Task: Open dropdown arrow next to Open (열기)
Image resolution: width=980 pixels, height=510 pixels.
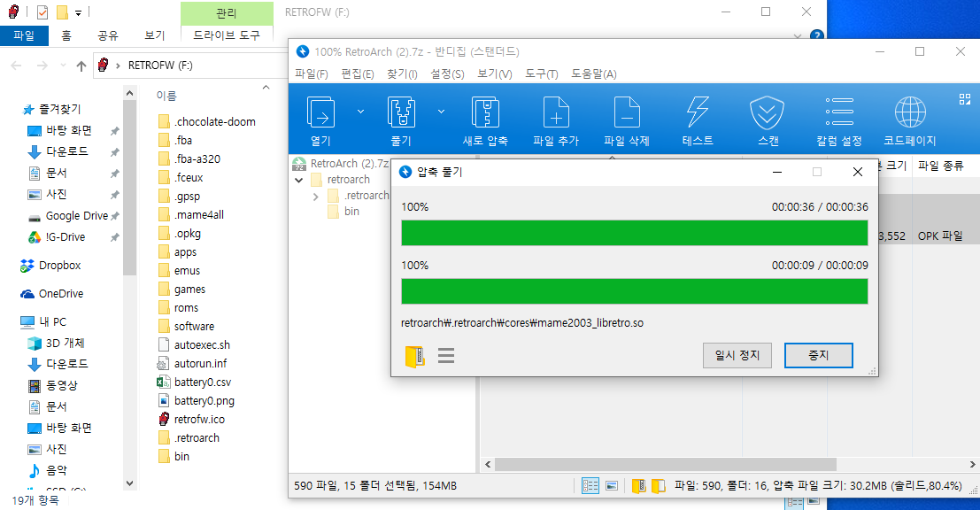Action: point(360,112)
